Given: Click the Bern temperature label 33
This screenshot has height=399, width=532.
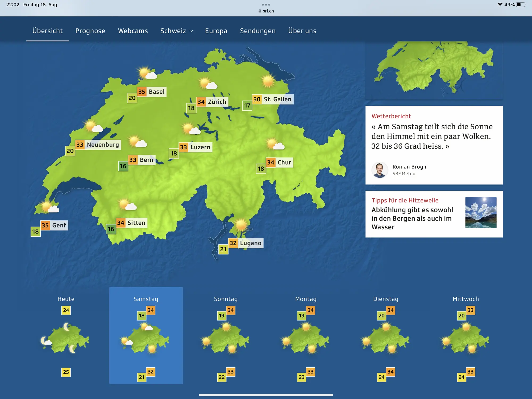Looking at the screenshot, I should 133,160.
